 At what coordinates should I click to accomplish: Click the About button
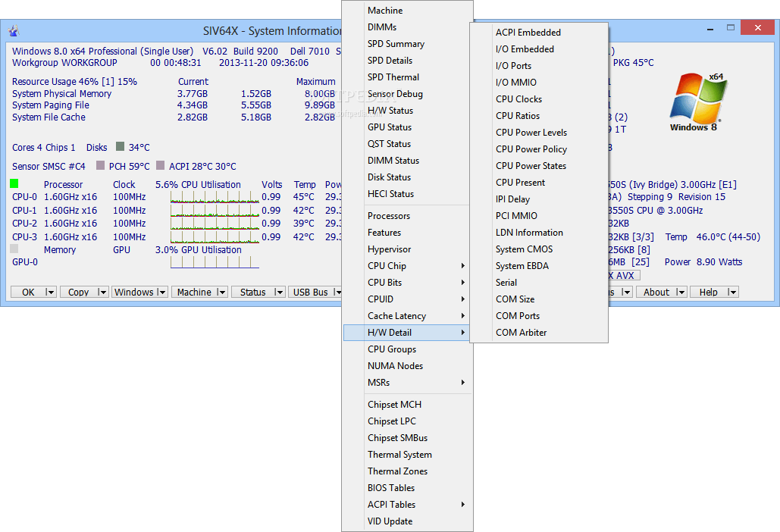coord(656,292)
